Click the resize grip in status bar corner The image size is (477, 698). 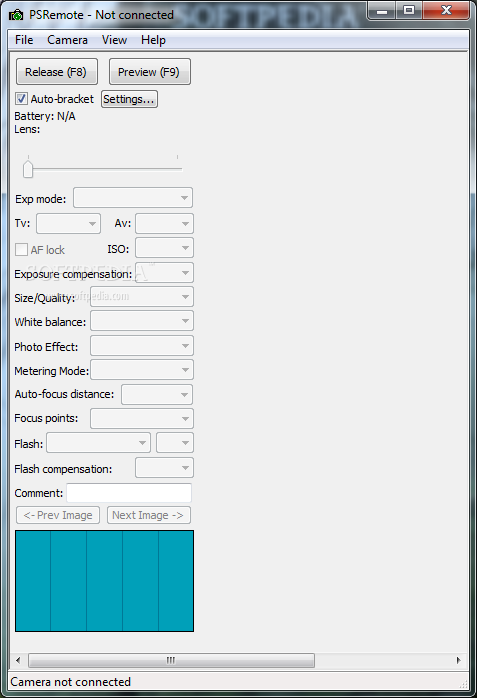[463, 684]
